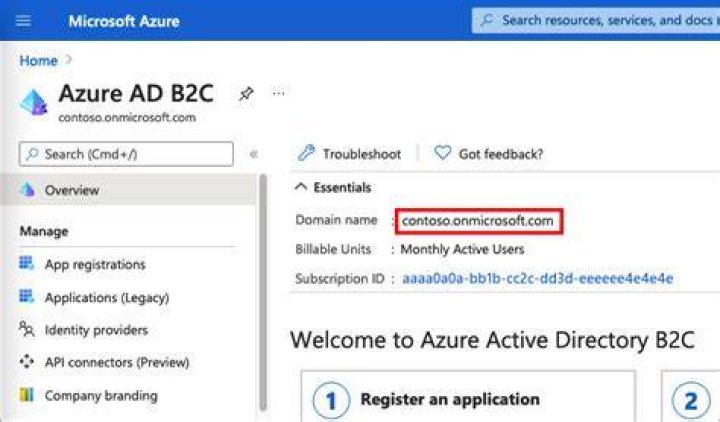Image resolution: width=720 pixels, height=422 pixels.
Task: Click the contoso.onmicrosoft.com subtitle under the title
Action: (x=127, y=118)
